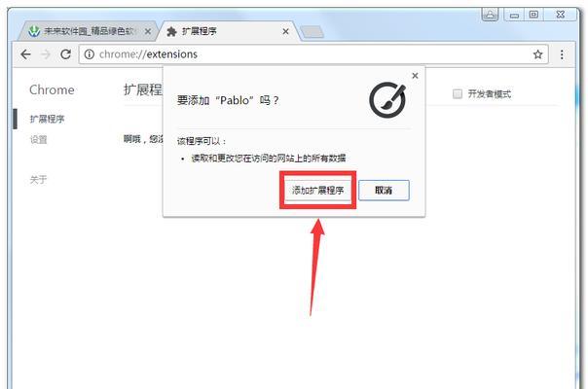Image resolution: width=588 pixels, height=389 pixels.
Task: Close the 扩展程序 tab
Action: (x=286, y=31)
